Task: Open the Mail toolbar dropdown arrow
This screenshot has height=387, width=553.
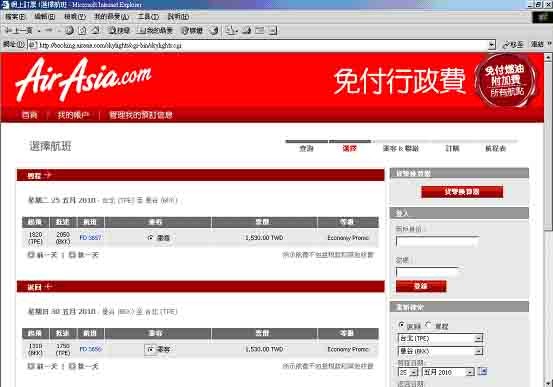Action: click(x=237, y=30)
